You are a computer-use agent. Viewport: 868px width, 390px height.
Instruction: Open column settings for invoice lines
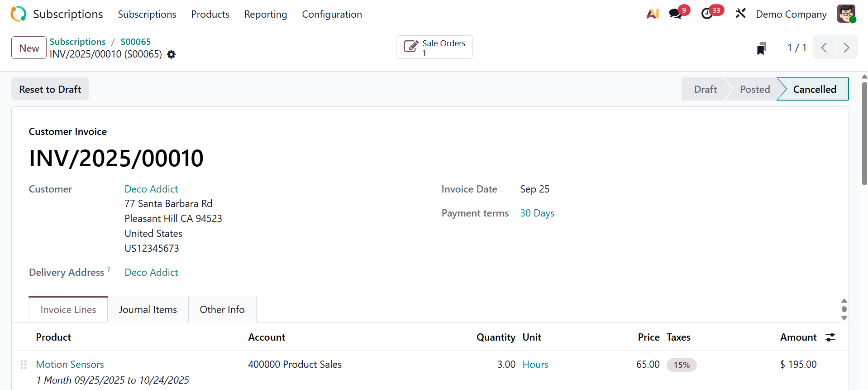tap(830, 337)
